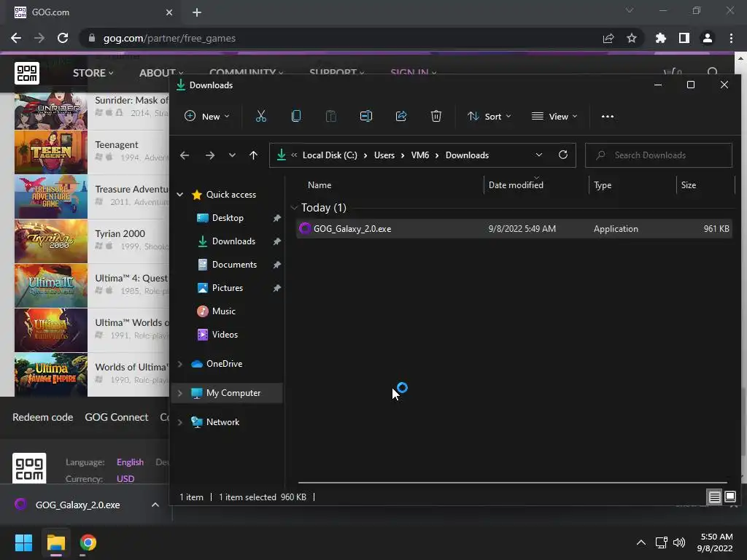Click GOG Connect link on GOG page
Image resolution: width=747 pixels, height=560 pixels.
click(116, 417)
